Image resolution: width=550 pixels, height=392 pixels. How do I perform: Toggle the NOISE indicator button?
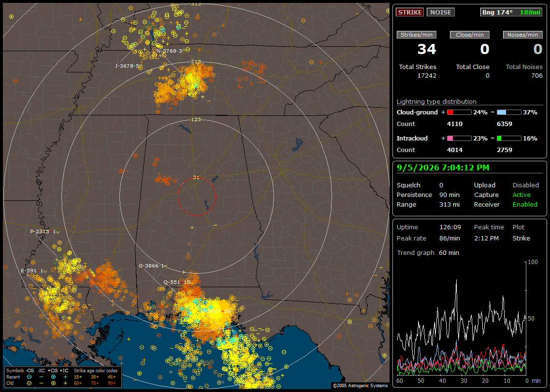(441, 12)
